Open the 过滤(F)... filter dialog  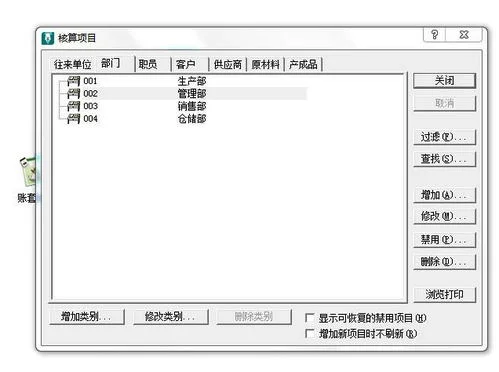(x=444, y=137)
